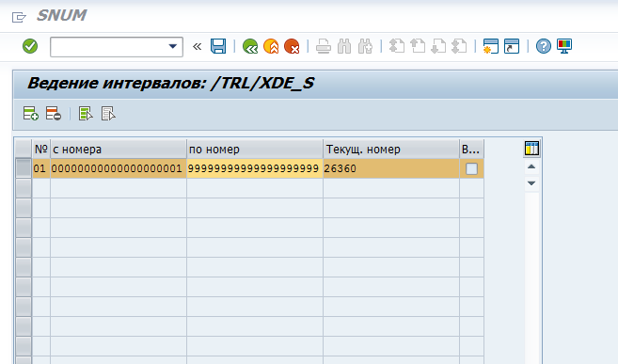Screen dimensions: 618x364
Task: Click the table scroll up arrow
Action: pos(531,166)
